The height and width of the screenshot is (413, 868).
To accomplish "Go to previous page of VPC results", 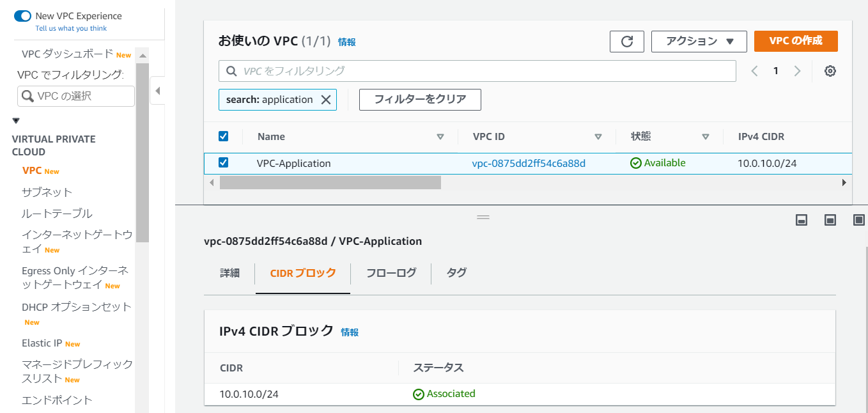I will 755,71.
